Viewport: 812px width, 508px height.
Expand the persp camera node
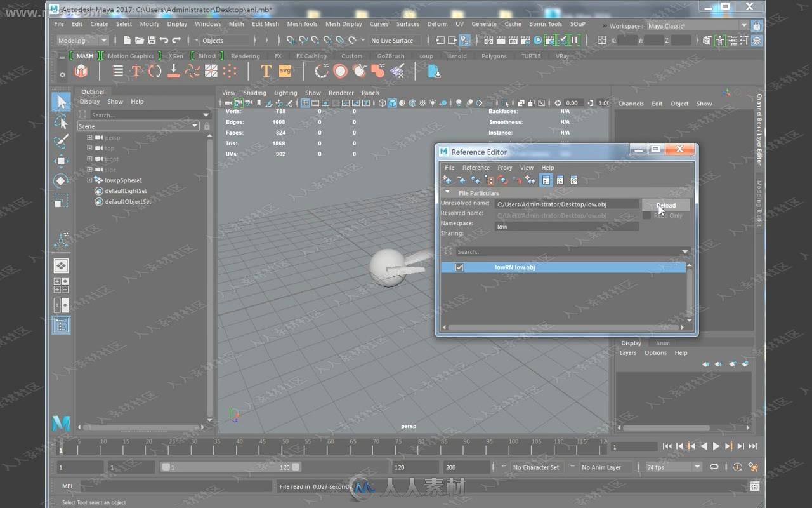[89, 137]
